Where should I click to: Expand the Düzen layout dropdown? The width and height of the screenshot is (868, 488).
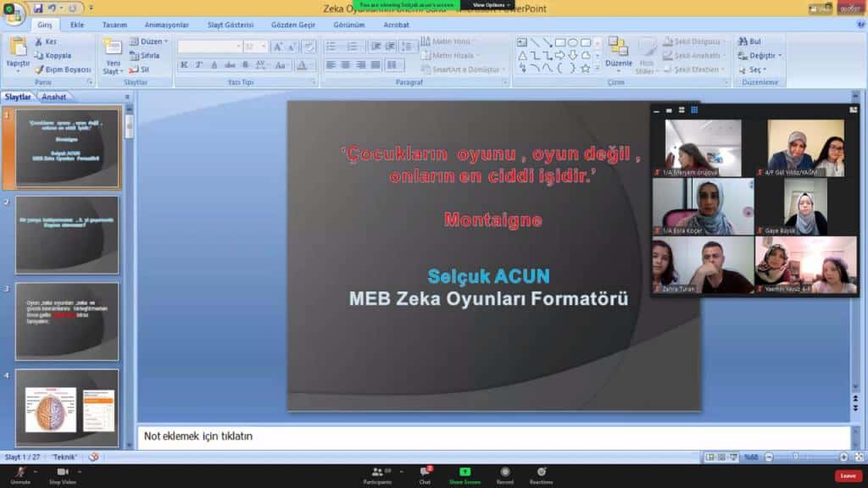click(149, 42)
